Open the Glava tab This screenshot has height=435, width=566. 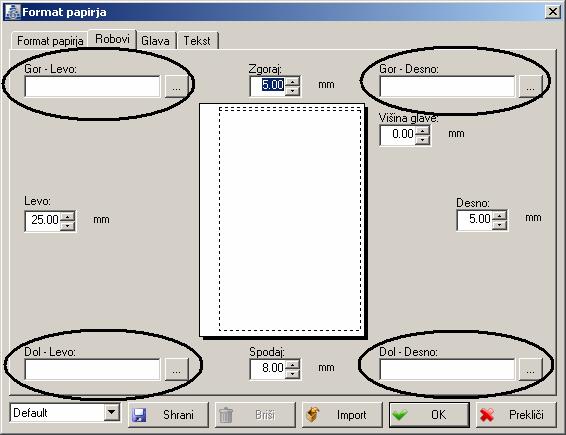155,41
